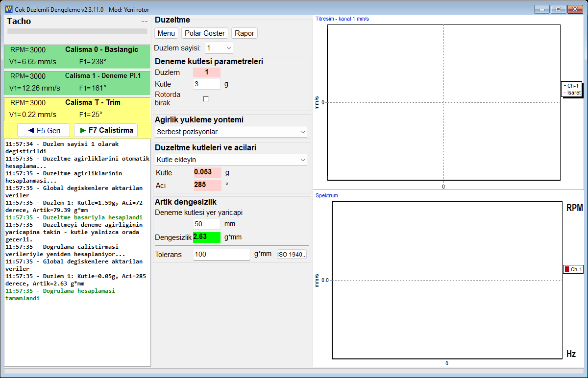
Task: Click the F5 Geri button
Action: click(44, 130)
